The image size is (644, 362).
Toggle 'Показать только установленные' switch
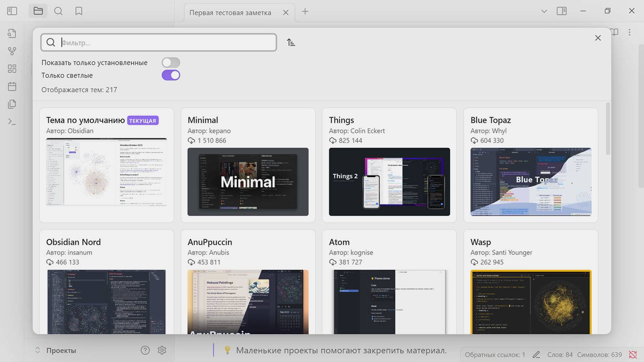click(x=171, y=62)
